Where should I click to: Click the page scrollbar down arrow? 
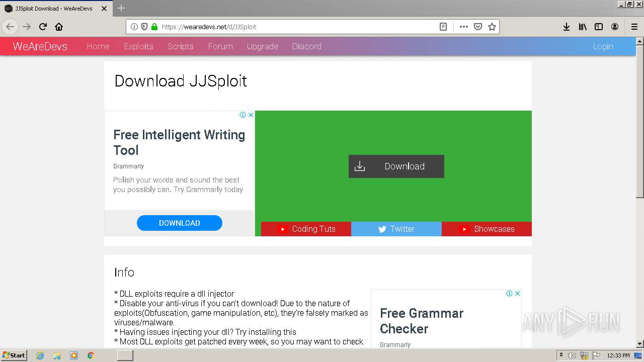point(639,344)
